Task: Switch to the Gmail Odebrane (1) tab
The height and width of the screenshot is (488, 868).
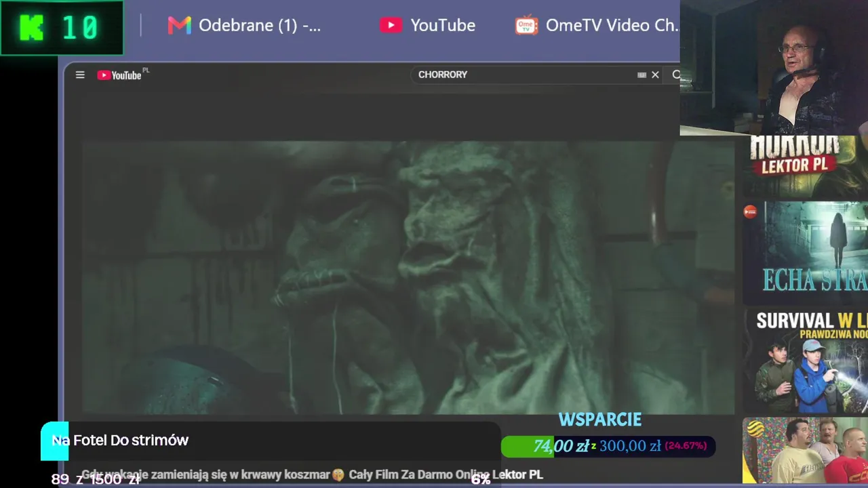Action: (x=244, y=26)
